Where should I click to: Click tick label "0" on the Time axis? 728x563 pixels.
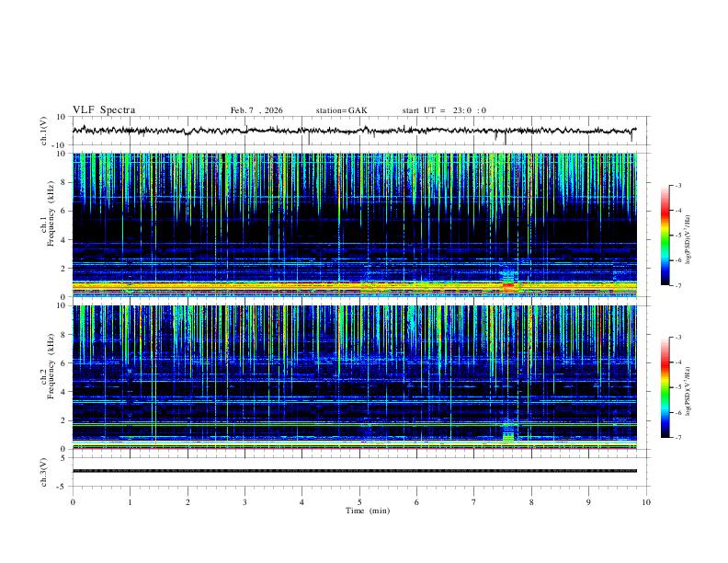pos(73,502)
